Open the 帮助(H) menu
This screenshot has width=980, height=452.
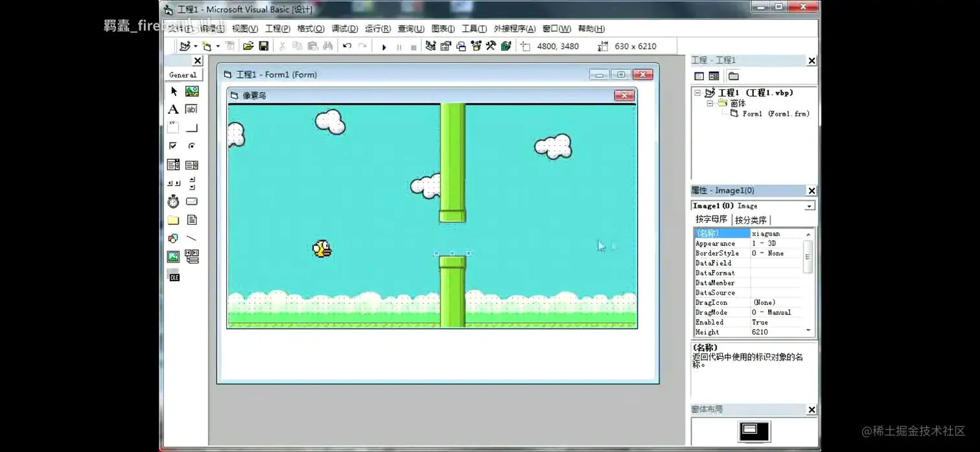click(591, 28)
